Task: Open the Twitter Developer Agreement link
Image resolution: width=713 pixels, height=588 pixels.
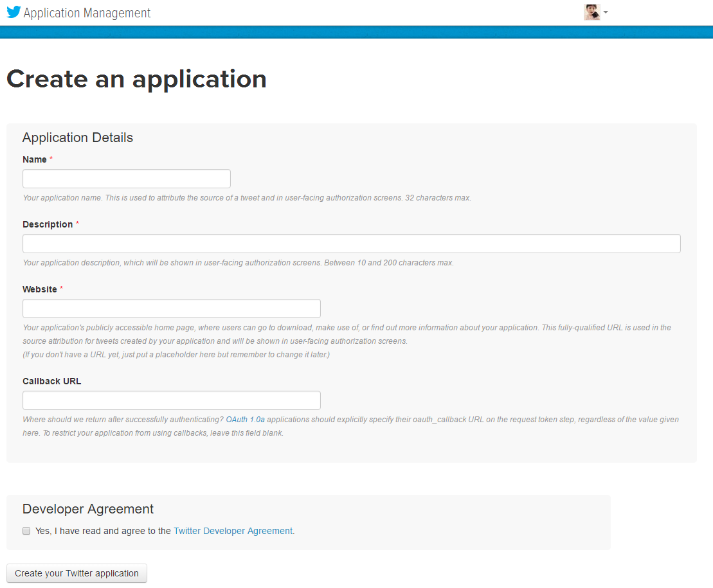Action: click(233, 531)
